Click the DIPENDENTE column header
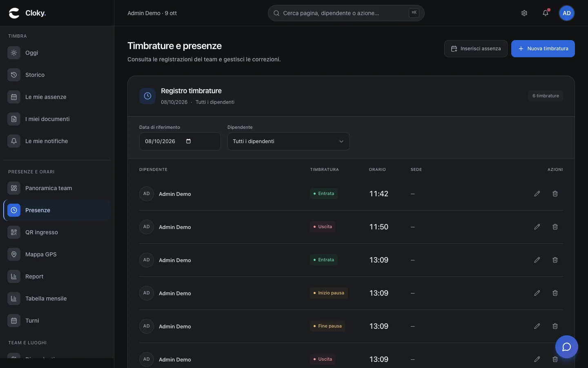Image resolution: width=588 pixels, height=368 pixels. pos(153,170)
